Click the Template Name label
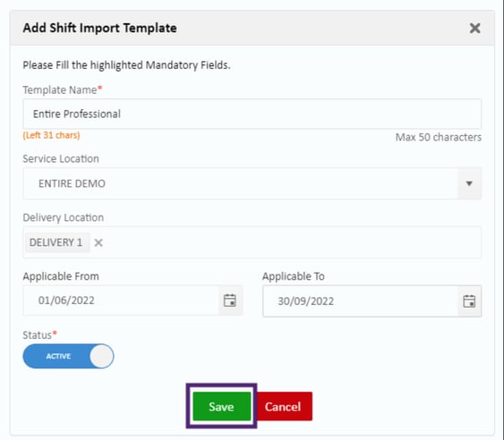The height and width of the screenshot is (440, 504). pyautogui.click(x=60, y=90)
